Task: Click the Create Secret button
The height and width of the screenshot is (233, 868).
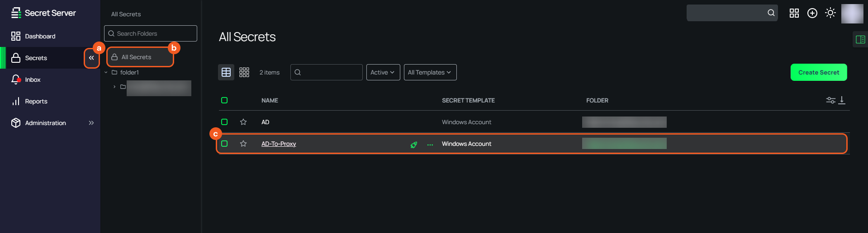Action: pyautogui.click(x=818, y=72)
